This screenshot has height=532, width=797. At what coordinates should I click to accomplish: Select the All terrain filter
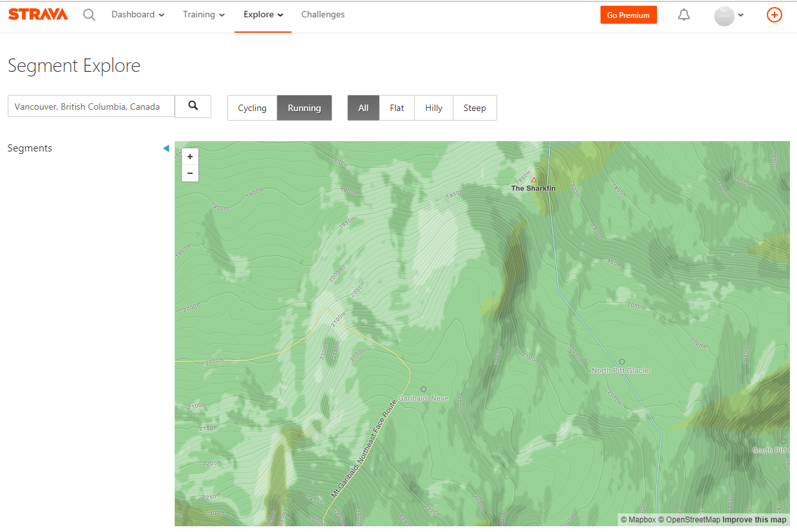[363, 108]
